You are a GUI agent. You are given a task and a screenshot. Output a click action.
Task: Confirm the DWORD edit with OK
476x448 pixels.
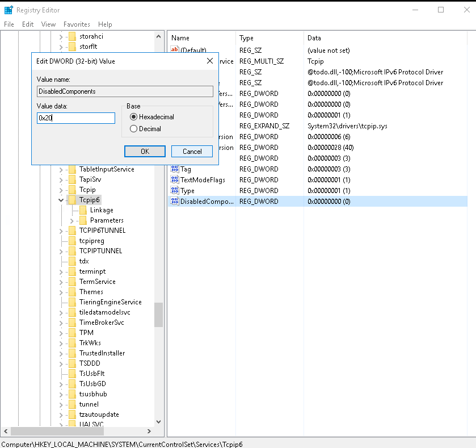pyautogui.click(x=145, y=152)
